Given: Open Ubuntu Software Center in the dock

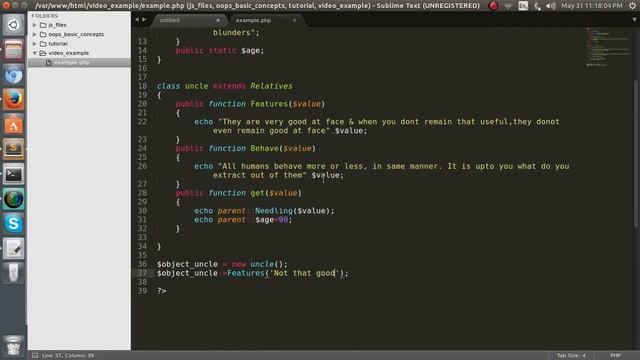Looking at the screenshot, I should [13, 125].
